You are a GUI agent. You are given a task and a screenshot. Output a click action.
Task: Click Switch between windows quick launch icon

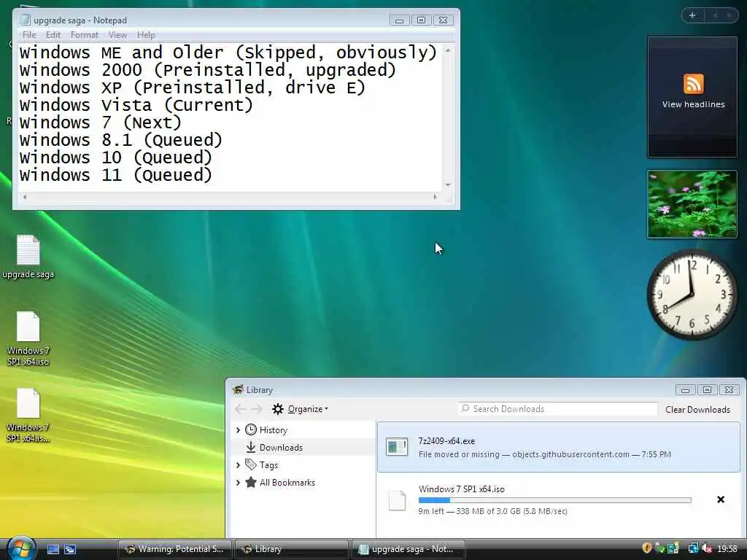(x=70, y=549)
